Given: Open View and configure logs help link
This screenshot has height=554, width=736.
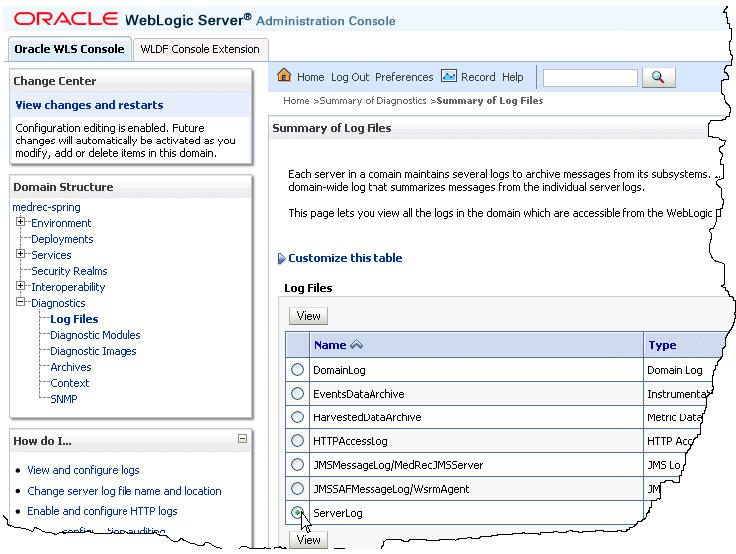Looking at the screenshot, I should 83,470.
